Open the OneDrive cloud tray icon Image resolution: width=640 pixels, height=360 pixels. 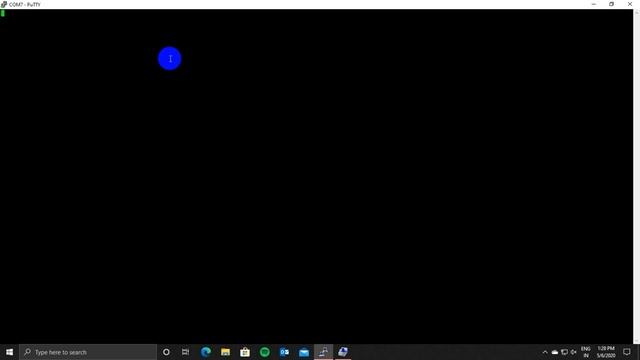(555, 352)
